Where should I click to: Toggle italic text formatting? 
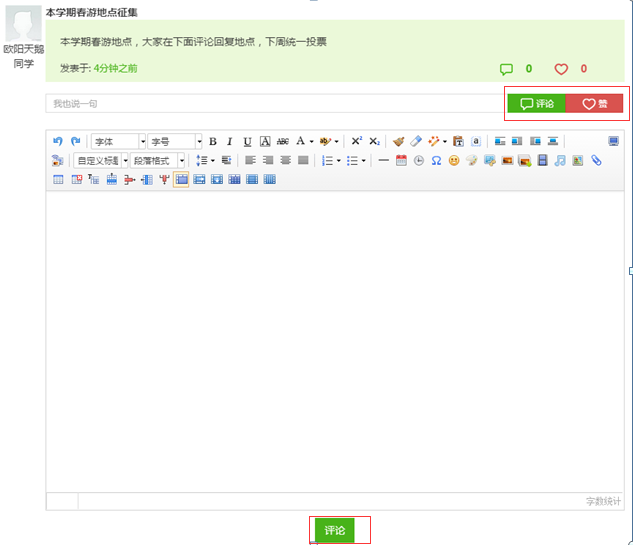pyautogui.click(x=229, y=142)
